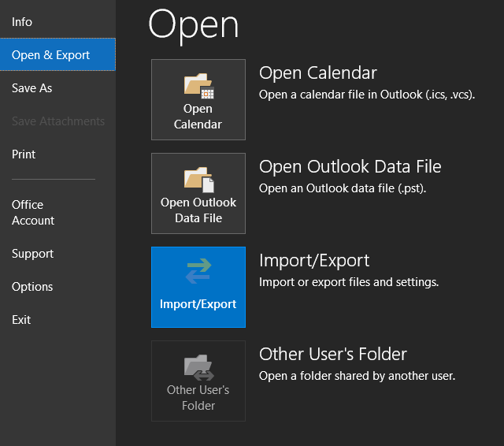504x446 pixels.
Task: Click 'Open a folder shared by another user.' text
Action: click(357, 376)
